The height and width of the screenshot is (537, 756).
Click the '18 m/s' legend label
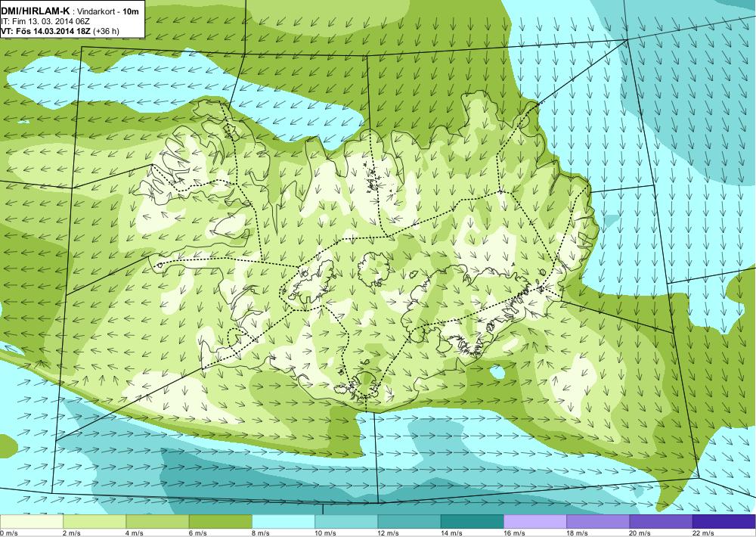[578, 533]
